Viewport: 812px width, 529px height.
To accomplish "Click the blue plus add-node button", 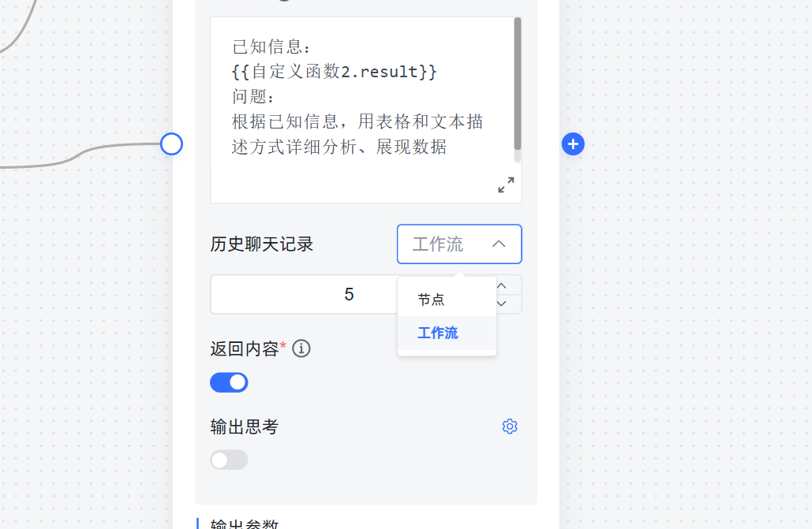I will [x=573, y=144].
